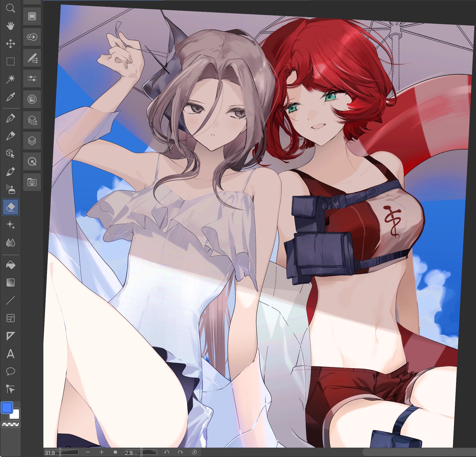Select the Fill bucket tool

click(x=10, y=265)
